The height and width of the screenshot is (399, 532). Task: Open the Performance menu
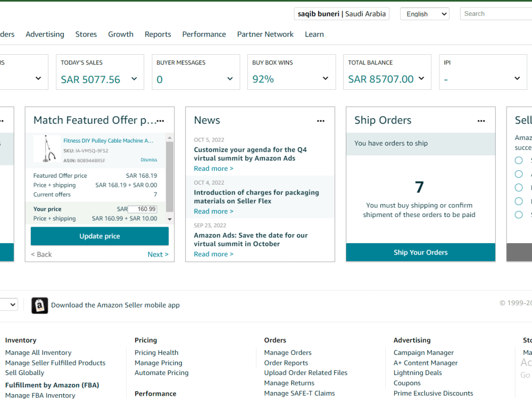pos(204,34)
